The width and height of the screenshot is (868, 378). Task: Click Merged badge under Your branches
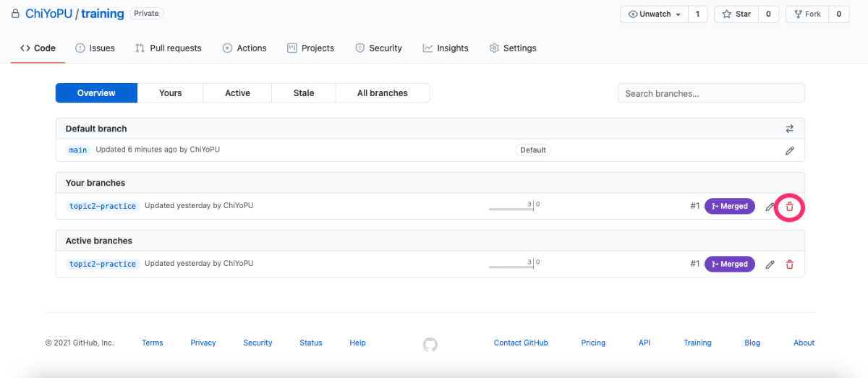(730, 207)
